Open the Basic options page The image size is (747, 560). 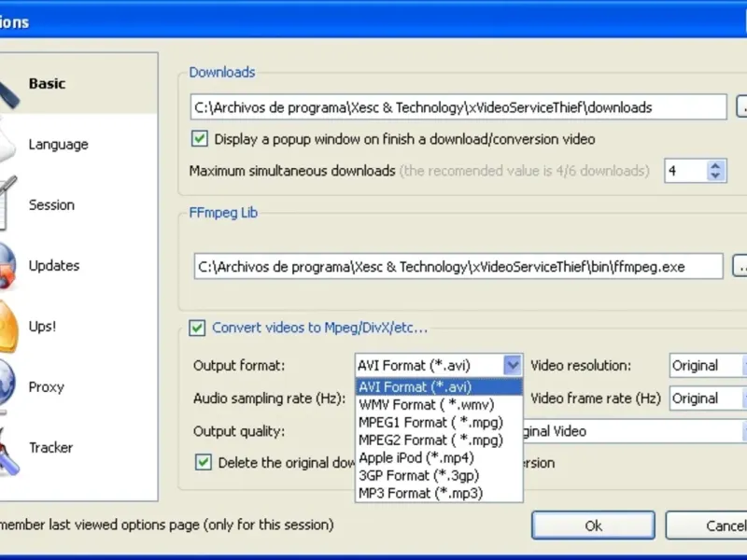(x=78, y=83)
